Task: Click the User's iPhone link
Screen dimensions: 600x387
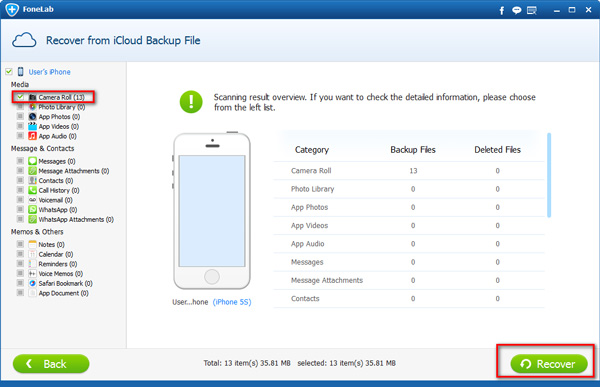Action: click(x=49, y=72)
